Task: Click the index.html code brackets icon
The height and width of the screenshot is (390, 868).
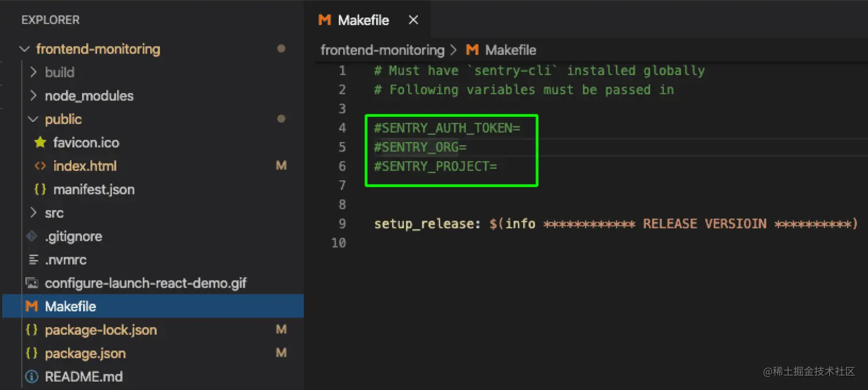Action: coord(40,166)
